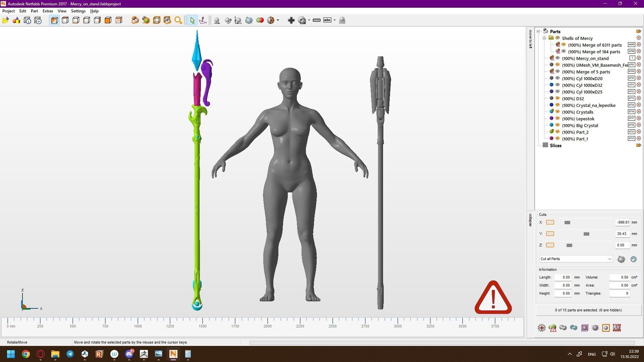Click the '0 of 15 parts are selected' button
The height and width of the screenshot is (362, 644).
coord(588,310)
